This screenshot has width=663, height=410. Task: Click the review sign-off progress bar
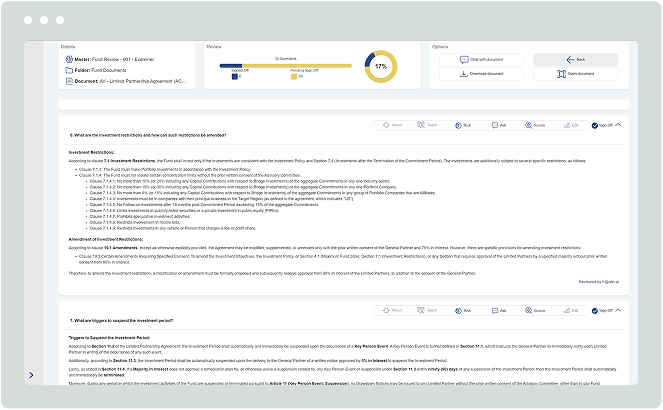click(x=285, y=66)
